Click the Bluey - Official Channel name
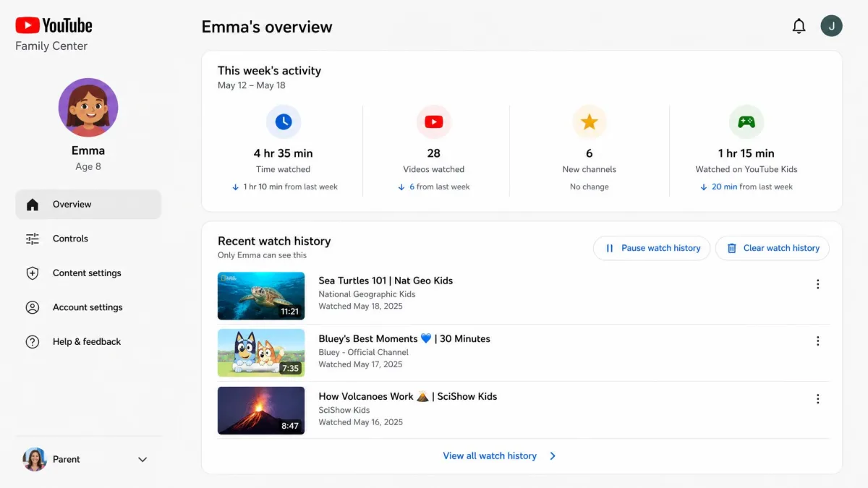Screen dimensions: 868x488 [x=363, y=352]
